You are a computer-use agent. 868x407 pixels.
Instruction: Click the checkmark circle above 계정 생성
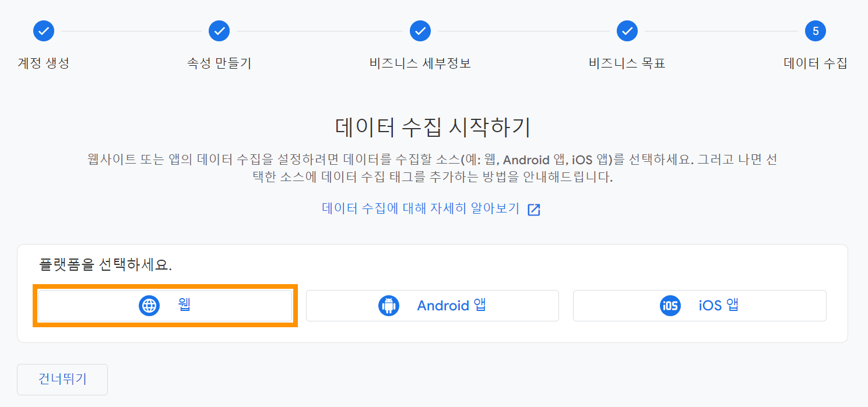pos(44,31)
